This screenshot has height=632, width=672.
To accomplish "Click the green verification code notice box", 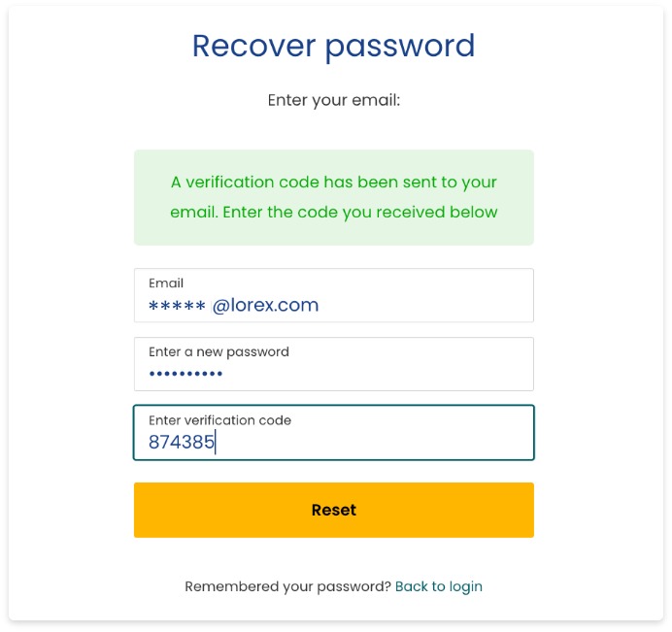I will 333,197.
